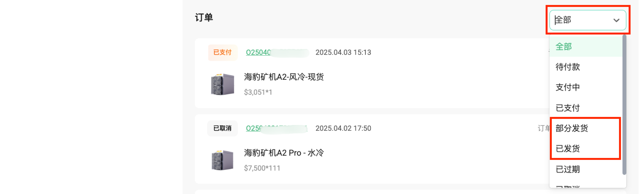Click the orange 已支付 status badge
Screen dimensions: 644x194
pyautogui.click(x=222, y=53)
